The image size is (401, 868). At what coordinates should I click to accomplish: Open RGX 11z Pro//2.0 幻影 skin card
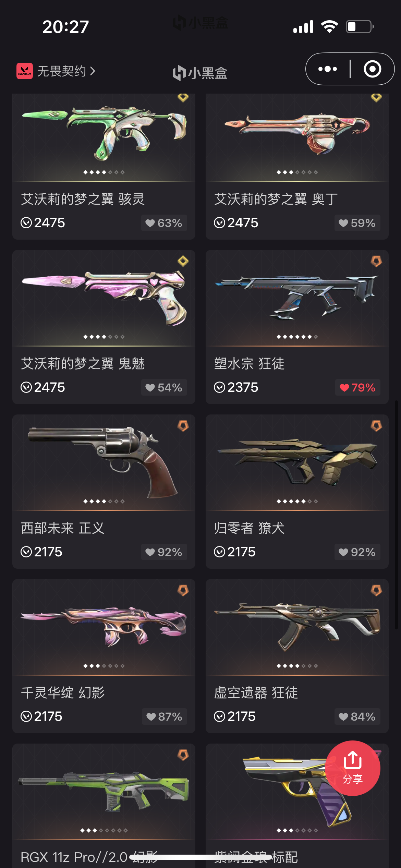click(x=104, y=806)
